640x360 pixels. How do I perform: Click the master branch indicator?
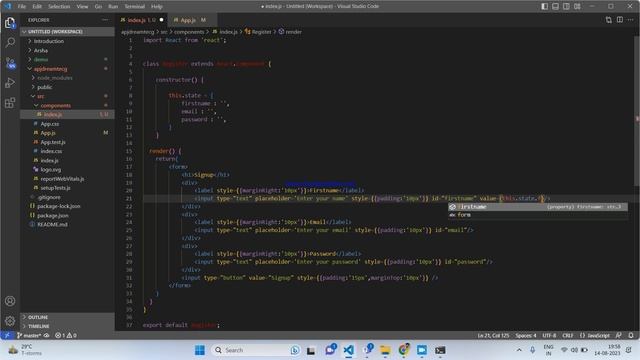click(29, 335)
